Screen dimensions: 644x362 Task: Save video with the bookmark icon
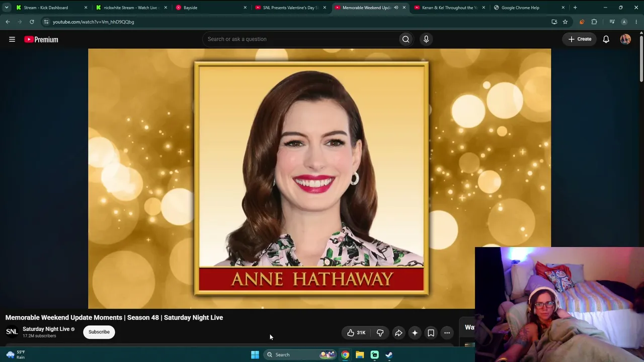point(431,332)
